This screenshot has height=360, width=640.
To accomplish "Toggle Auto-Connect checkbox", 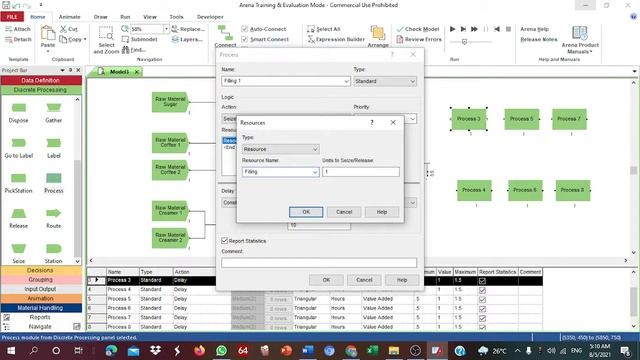I will 244,29.
